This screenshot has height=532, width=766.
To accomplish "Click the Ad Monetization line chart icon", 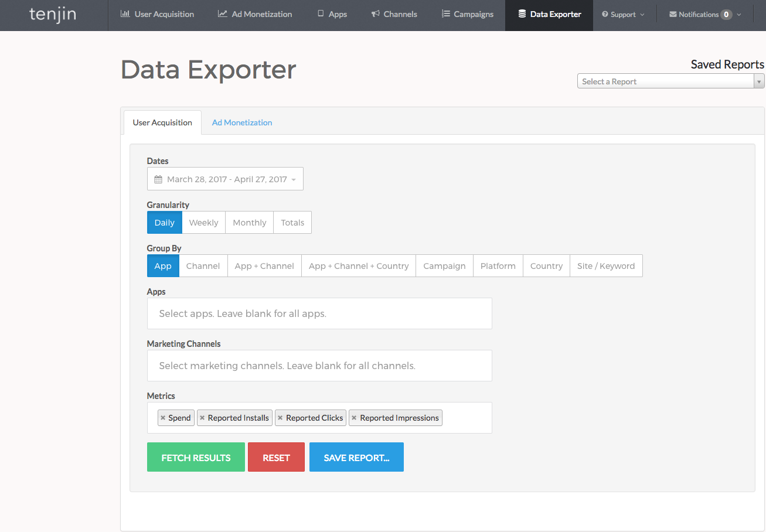I will tap(223, 13).
